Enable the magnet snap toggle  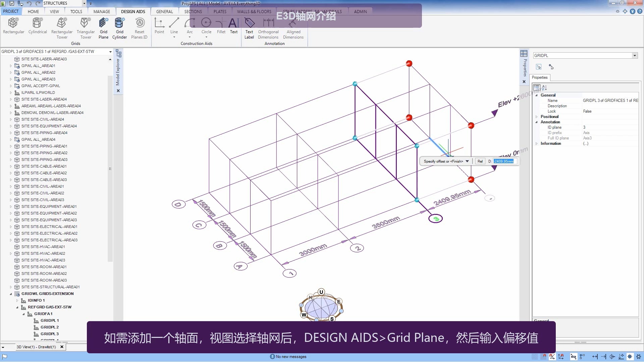click(544, 356)
